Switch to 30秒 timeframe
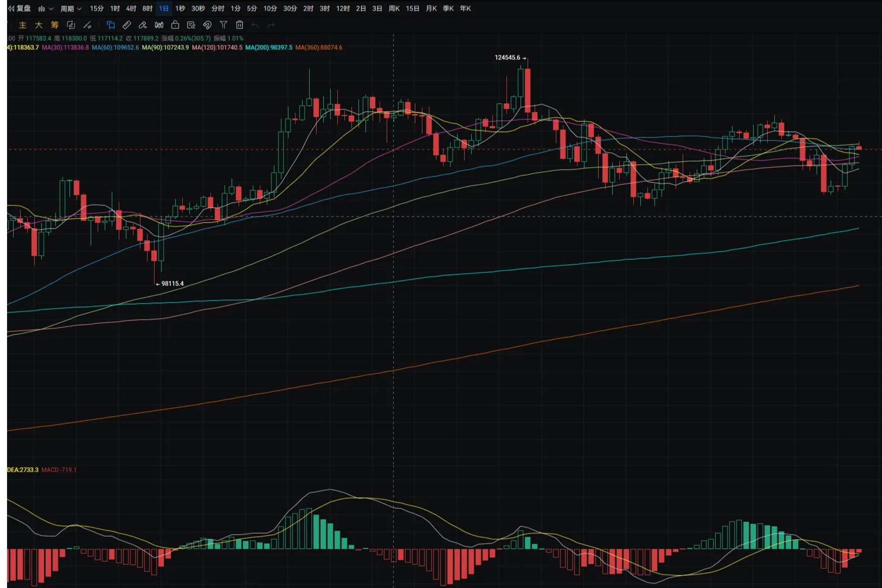This screenshot has width=882, height=588. [198, 9]
